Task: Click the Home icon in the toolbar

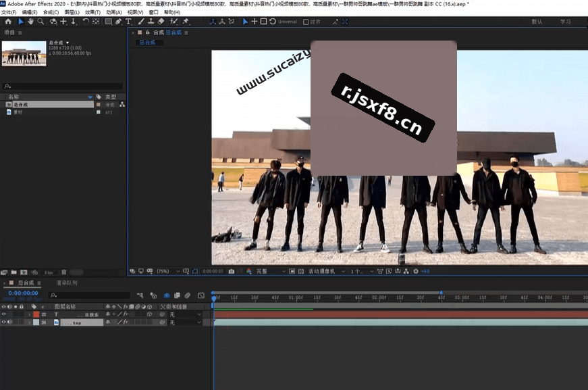Action: click(8, 22)
